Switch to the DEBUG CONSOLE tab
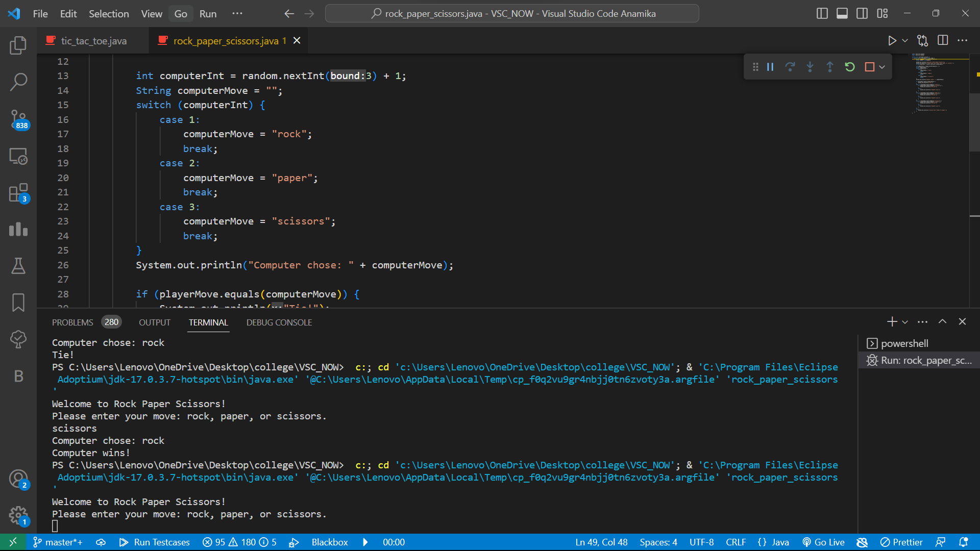The height and width of the screenshot is (551, 980). point(279,322)
